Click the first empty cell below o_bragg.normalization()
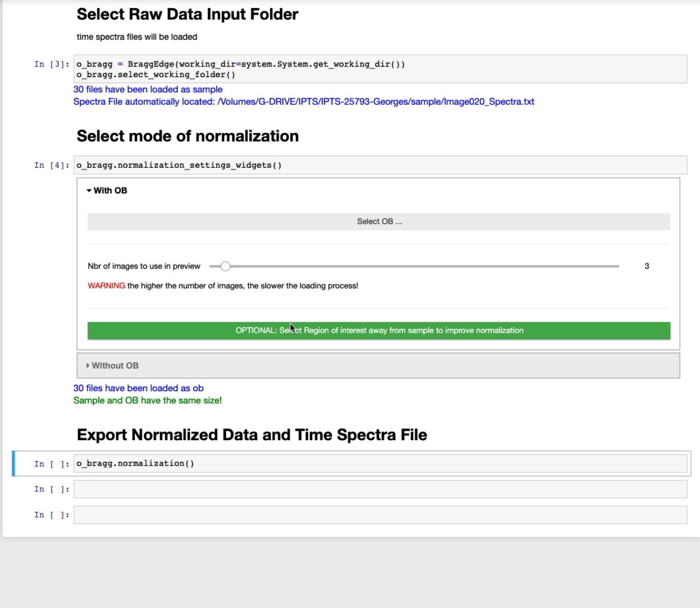 tap(380, 489)
